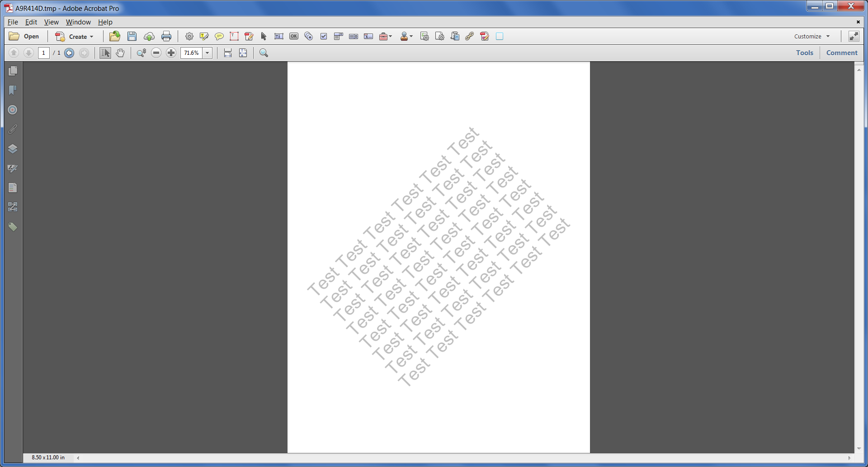Open the Edit menu
The width and height of the screenshot is (868, 467).
tap(31, 22)
